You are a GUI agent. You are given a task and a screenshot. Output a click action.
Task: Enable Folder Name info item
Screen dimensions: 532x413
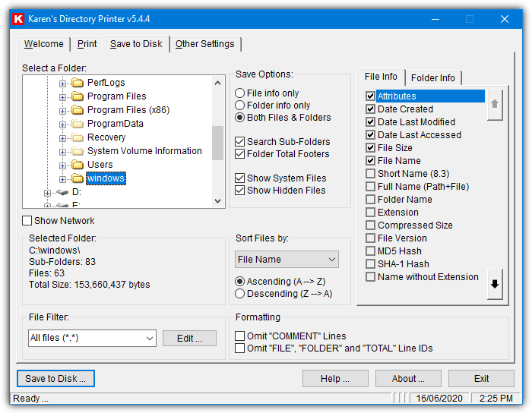pos(370,199)
